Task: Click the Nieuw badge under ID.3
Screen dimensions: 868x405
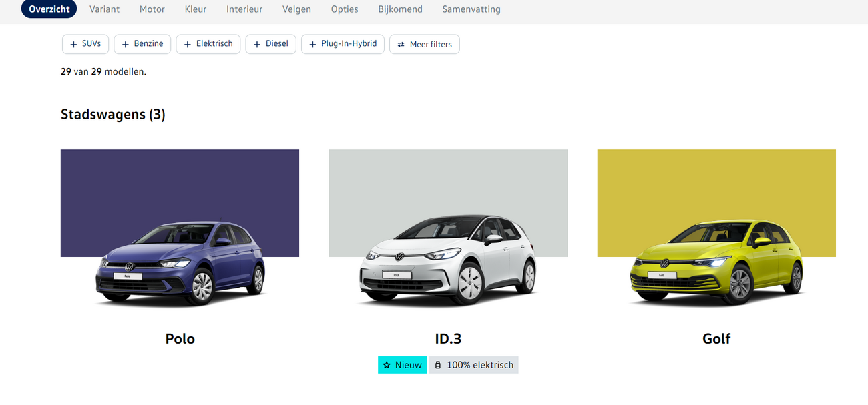Action: [x=403, y=365]
